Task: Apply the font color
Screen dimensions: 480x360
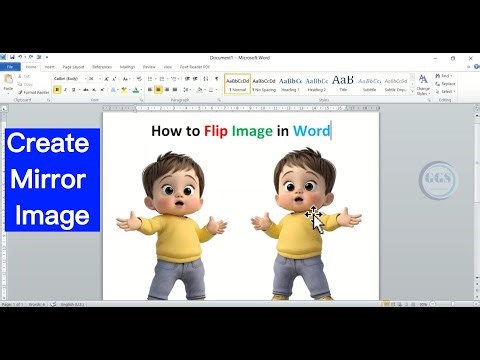Action: 136,90
